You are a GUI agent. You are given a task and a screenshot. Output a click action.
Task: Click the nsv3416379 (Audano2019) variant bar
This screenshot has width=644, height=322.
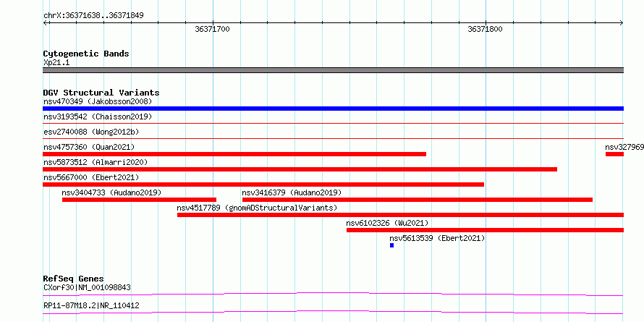coord(418,200)
